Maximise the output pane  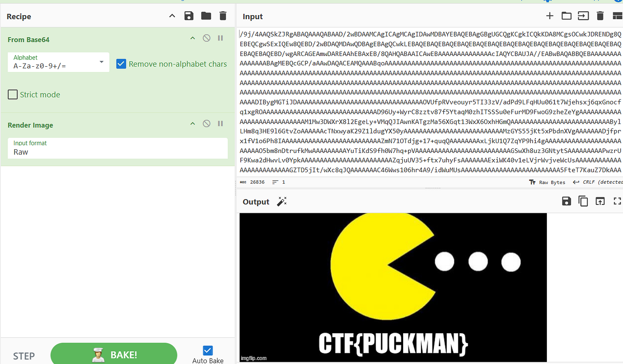coord(617,201)
